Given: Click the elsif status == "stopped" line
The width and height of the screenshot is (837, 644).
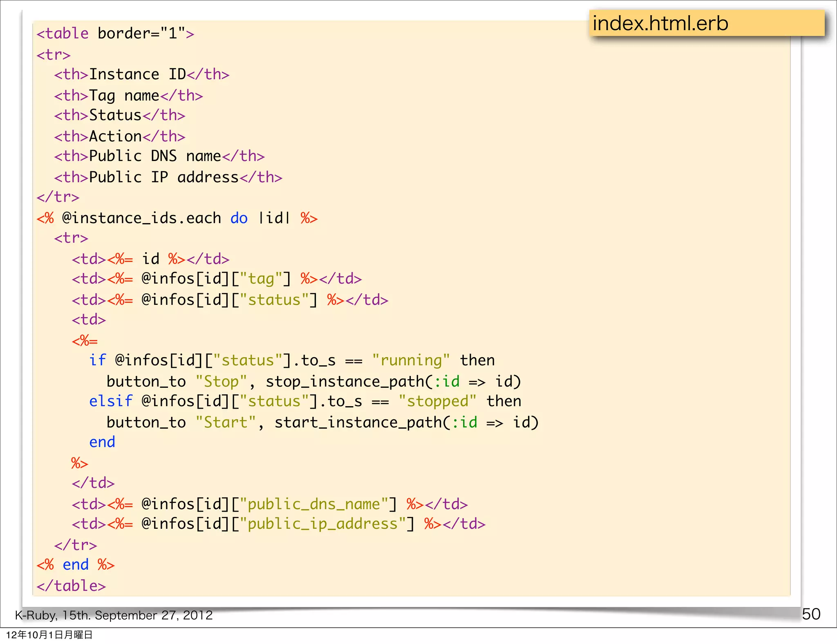Looking at the screenshot, I should point(305,401).
